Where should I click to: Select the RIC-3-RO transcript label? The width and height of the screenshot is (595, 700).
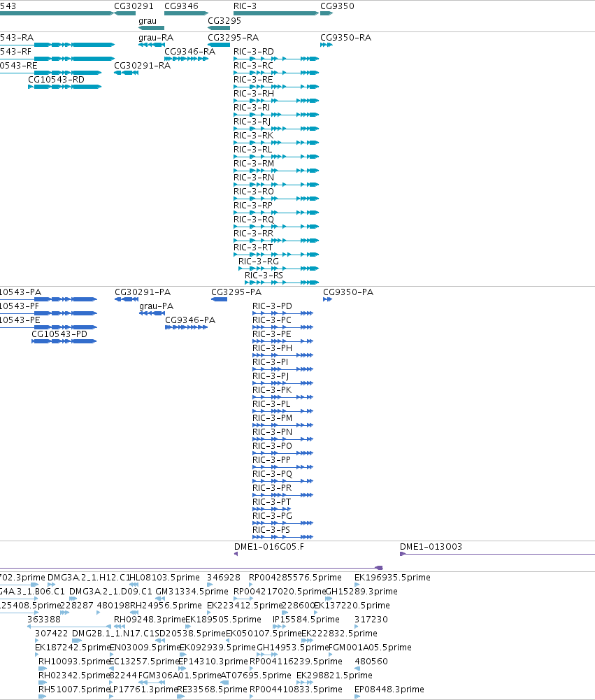coord(254,192)
